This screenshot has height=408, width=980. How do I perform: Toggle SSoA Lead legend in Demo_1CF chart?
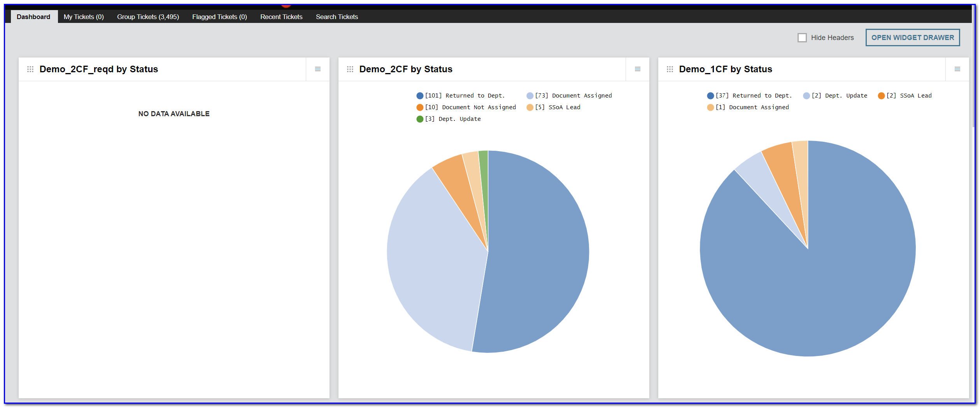[905, 96]
